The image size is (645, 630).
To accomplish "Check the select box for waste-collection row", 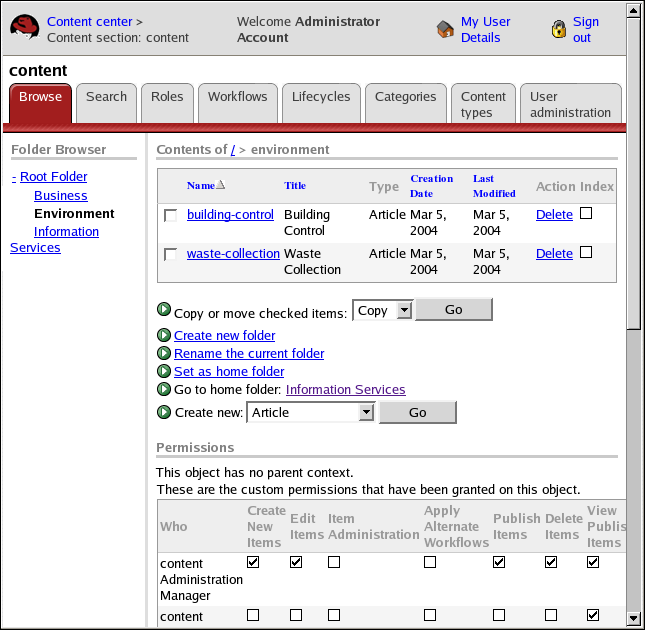I will (x=170, y=254).
